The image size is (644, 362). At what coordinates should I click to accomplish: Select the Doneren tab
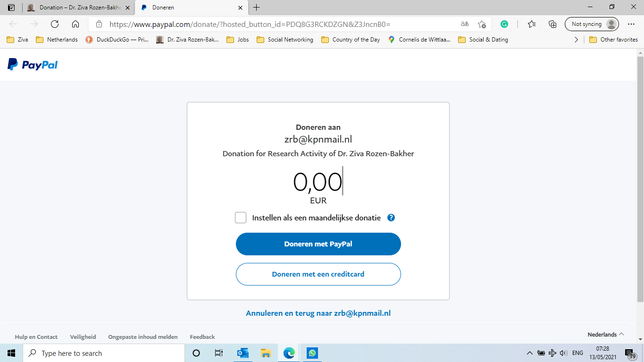pos(192,8)
